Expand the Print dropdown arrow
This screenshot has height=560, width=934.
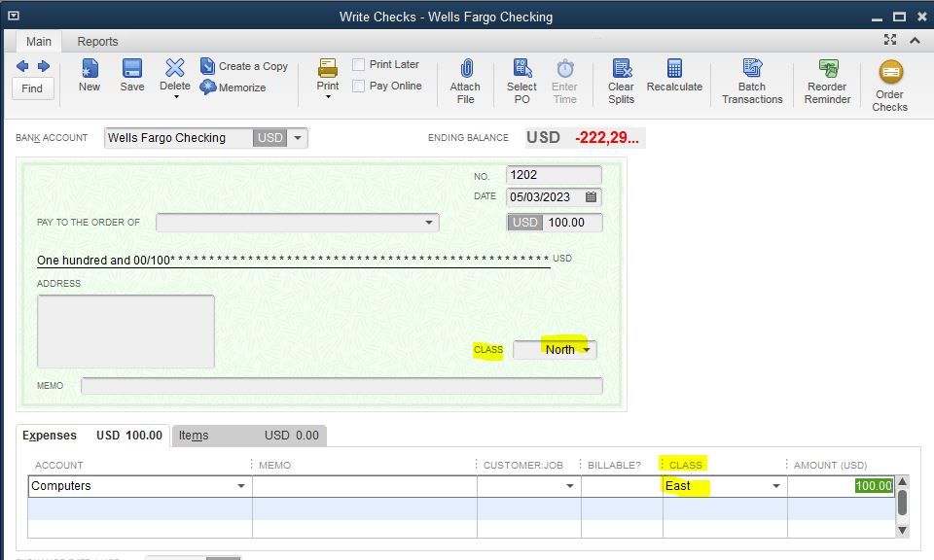pyautogui.click(x=328, y=96)
